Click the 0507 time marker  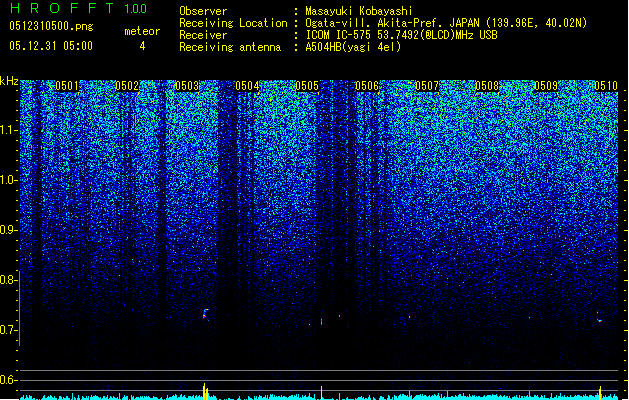pyautogui.click(x=427, y=86)
